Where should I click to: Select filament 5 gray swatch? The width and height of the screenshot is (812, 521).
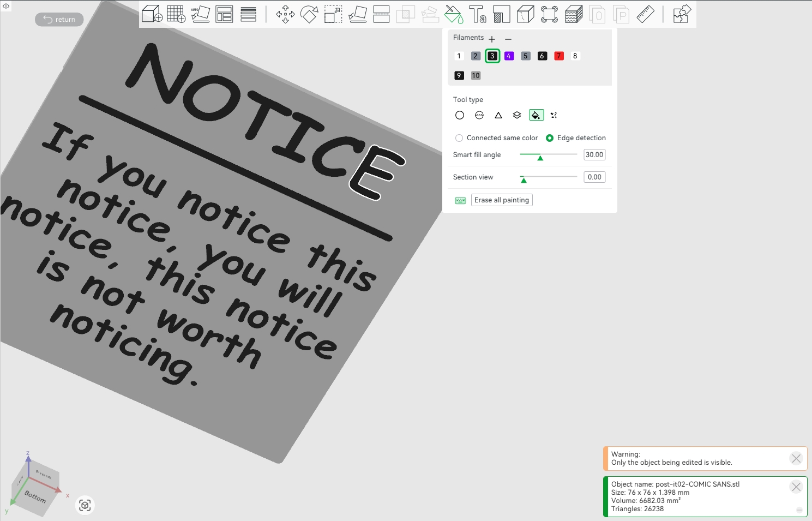(526, 56)
